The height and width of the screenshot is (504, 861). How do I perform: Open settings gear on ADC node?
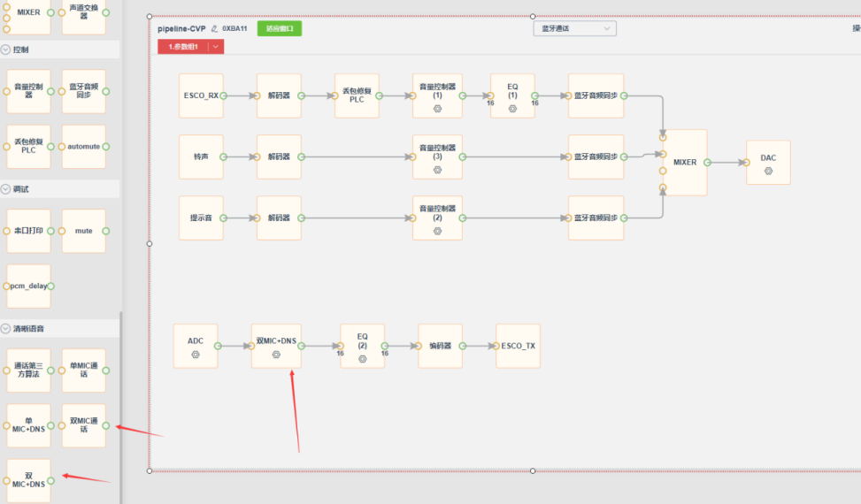pyautogui.click(x=196, y=355)
